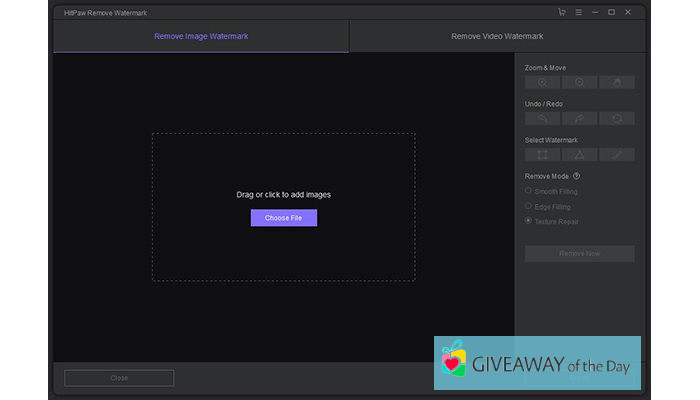This screenshot has height=400, width=700.
Task: Select the brush watermark selection tool
Action: [x=617, y=155]
